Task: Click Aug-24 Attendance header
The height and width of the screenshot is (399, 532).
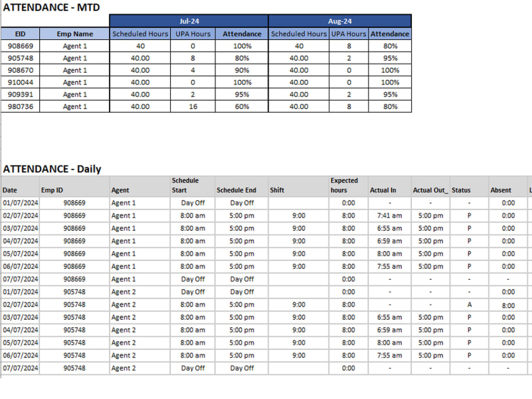Action: pos(390,34)
